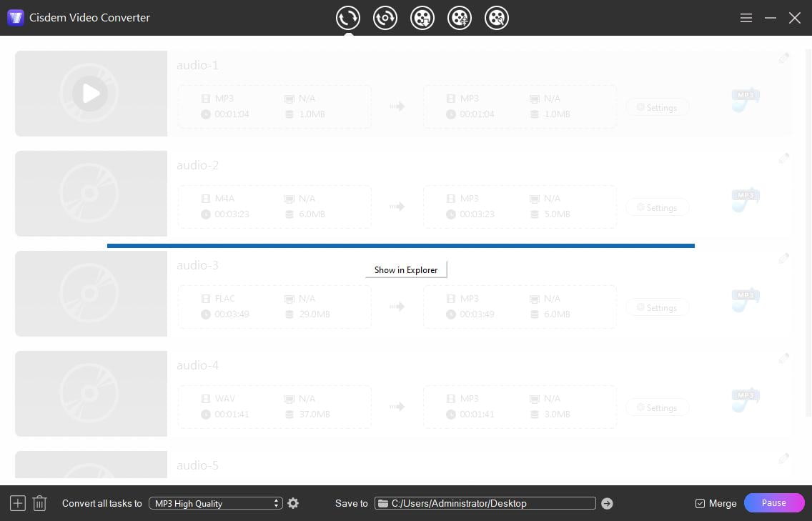Screen dimensions: 812x521
Task: Click the arrow next to save path
Action: (x=607, y=503)
